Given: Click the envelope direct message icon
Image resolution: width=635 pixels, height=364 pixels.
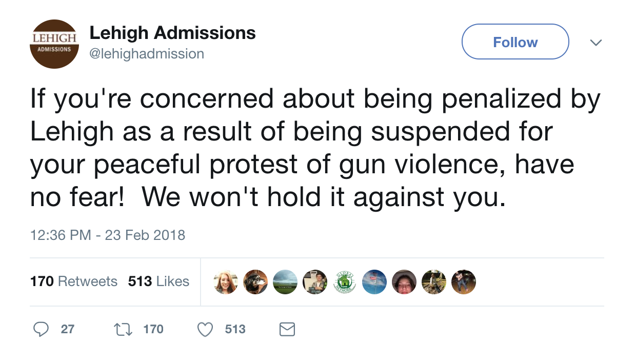Looking at the screenshot, I should pyautogui.click(x=287, y=329).
